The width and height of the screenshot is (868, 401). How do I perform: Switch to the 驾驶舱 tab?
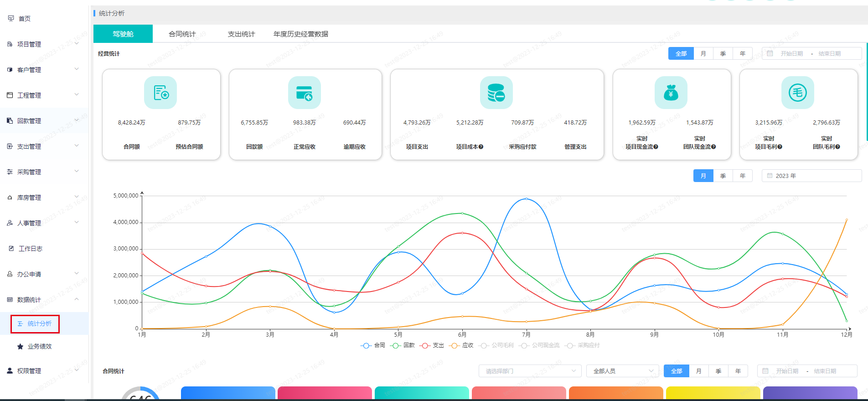123,34
